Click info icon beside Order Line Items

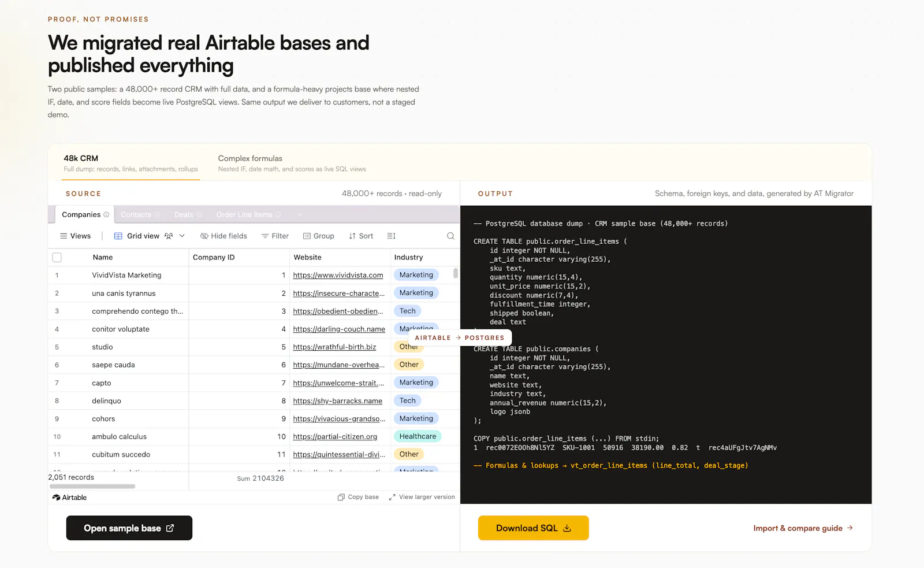click(278, 214)
